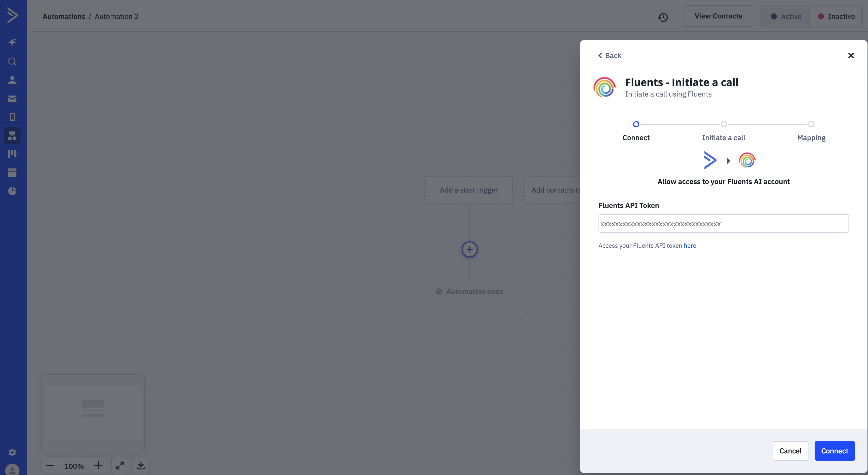Select the Connect step circle
This screenshot has height=475, width=868.
tap(636, 124)
